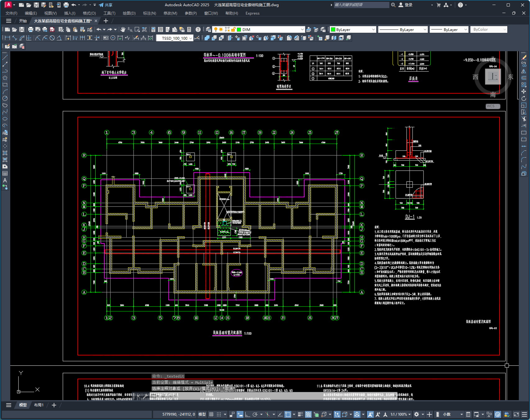The height and width of the screenshot is (420, 530).
Task: Select the Rotate tool in modify toolbar
Action: click(x=524, y=98)
